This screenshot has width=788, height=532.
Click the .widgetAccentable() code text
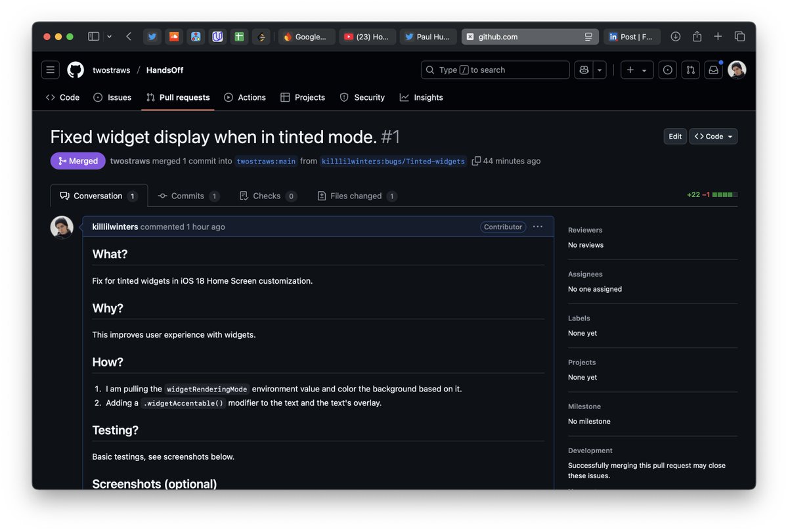(183, 403)
